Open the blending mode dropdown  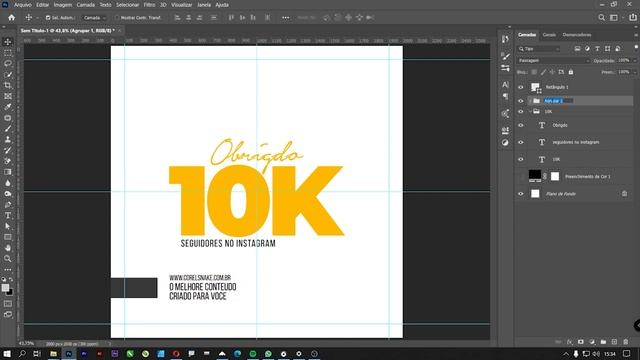pyautogui.click(x=553, y=60)
